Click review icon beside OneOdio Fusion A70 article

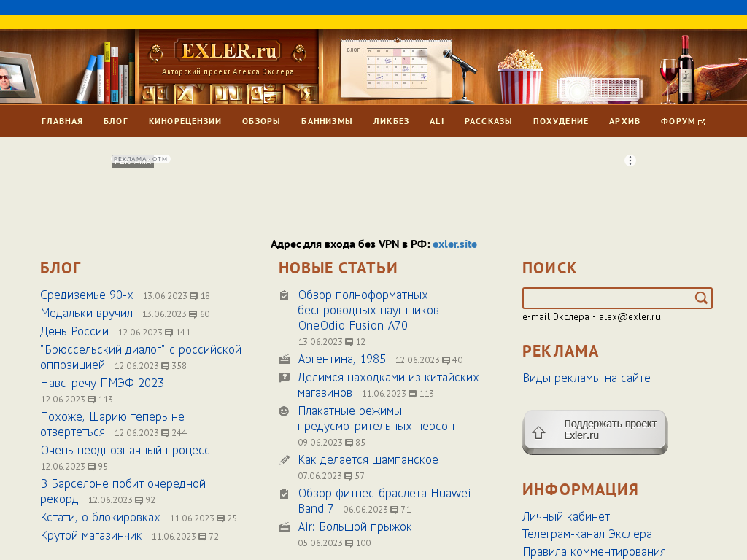click(284, 296)
